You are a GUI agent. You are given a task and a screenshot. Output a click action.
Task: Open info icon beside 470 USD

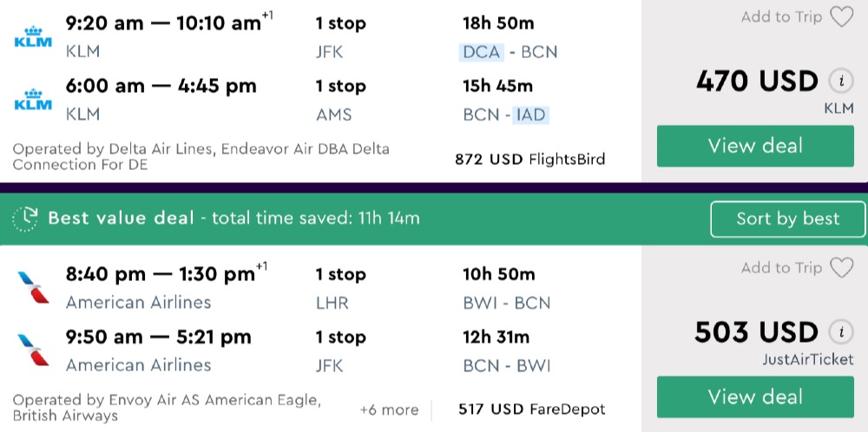click(x=839, y=82)
